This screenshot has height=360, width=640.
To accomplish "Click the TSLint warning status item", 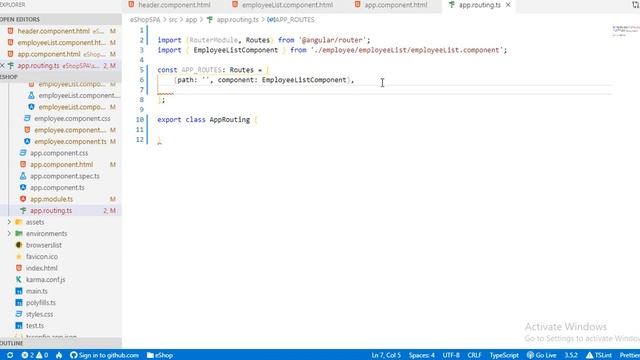I will 599,355.
